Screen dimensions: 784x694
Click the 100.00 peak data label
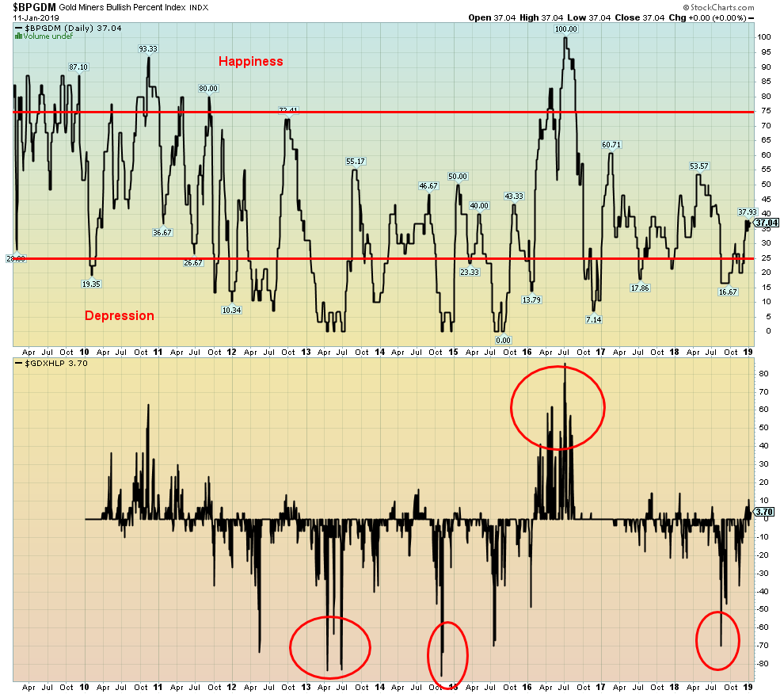(565, 29)
